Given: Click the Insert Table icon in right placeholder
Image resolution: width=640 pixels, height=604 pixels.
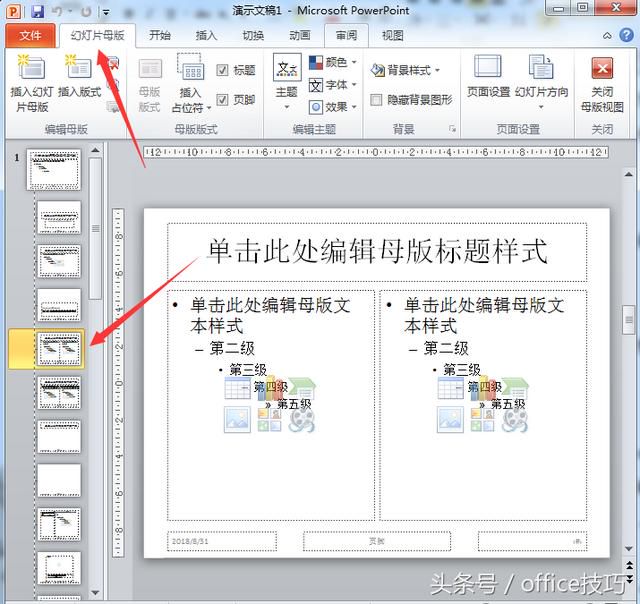Looking at the screenshot, I should pyautogui.click(x=451, y=388).
